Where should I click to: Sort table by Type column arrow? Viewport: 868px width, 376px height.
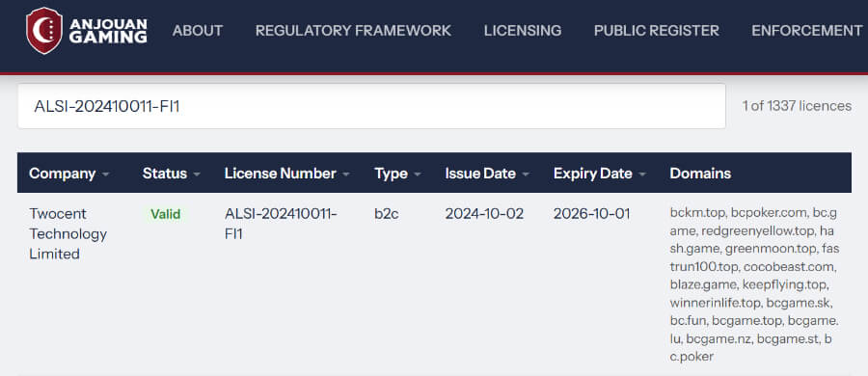click(x=417, y=174)
